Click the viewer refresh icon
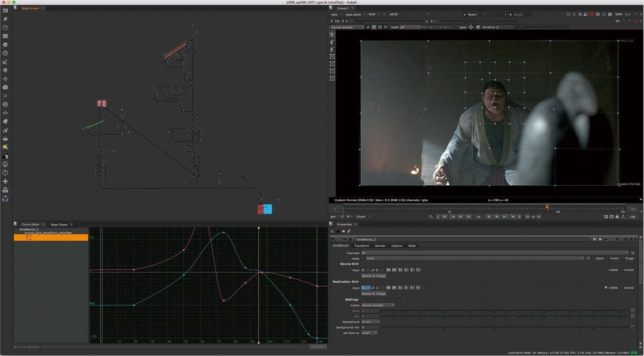Viewport: 644px width, 356px height. tap(598, 14)
